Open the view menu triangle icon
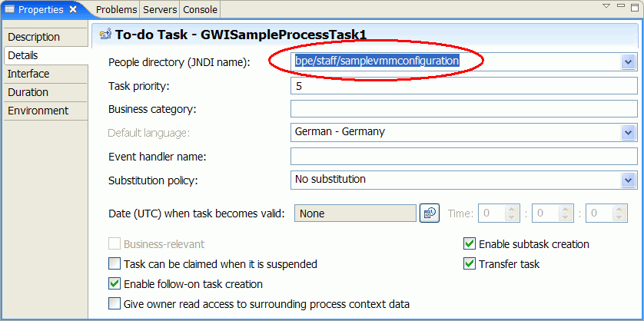 [x=606, y=6]
